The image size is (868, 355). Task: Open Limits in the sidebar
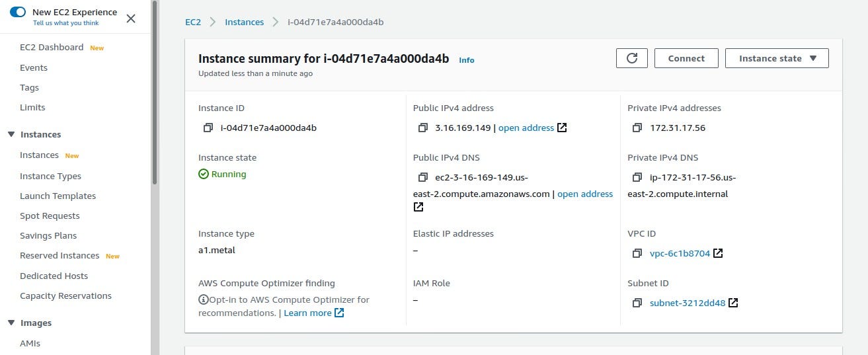coord(32,107)
